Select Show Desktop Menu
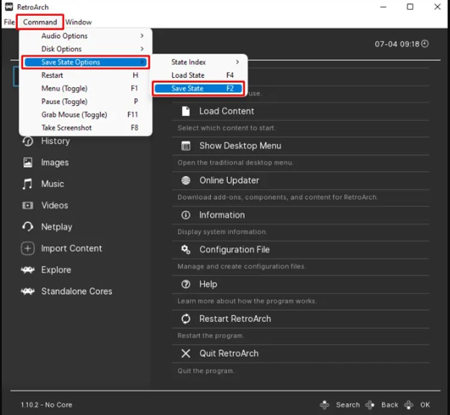 (240, 146)
